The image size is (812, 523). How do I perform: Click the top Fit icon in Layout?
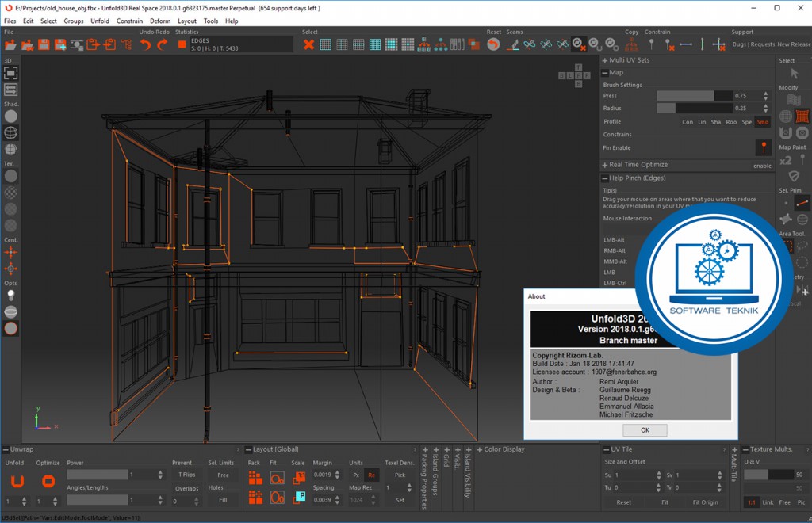click(x=277, y=478)
